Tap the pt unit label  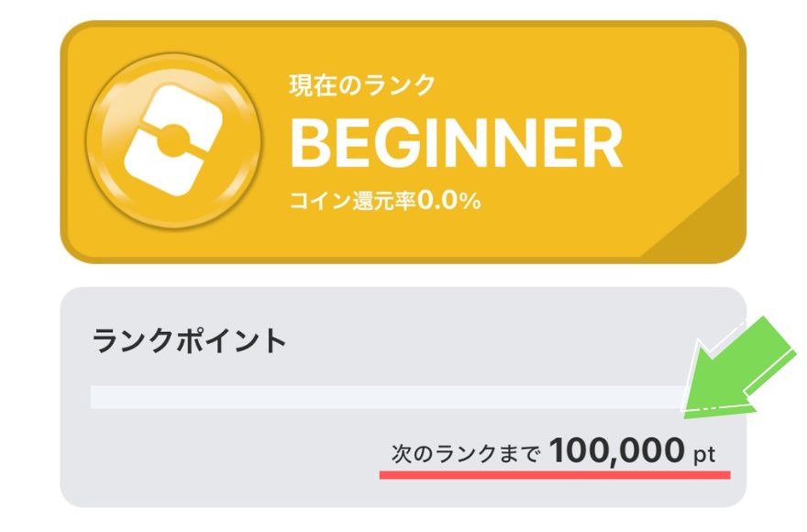(704, 454)
